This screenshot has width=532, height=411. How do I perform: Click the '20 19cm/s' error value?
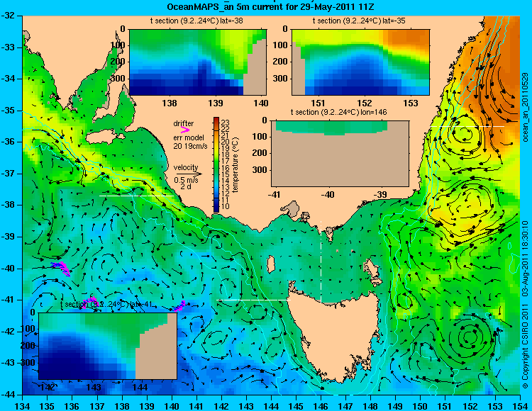(x=190, y=146)
